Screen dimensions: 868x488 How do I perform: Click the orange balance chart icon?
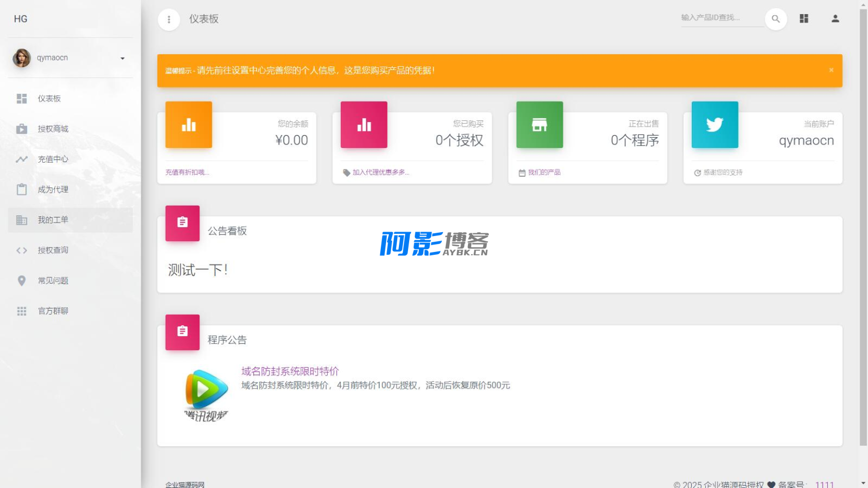(x=188, y=125)
